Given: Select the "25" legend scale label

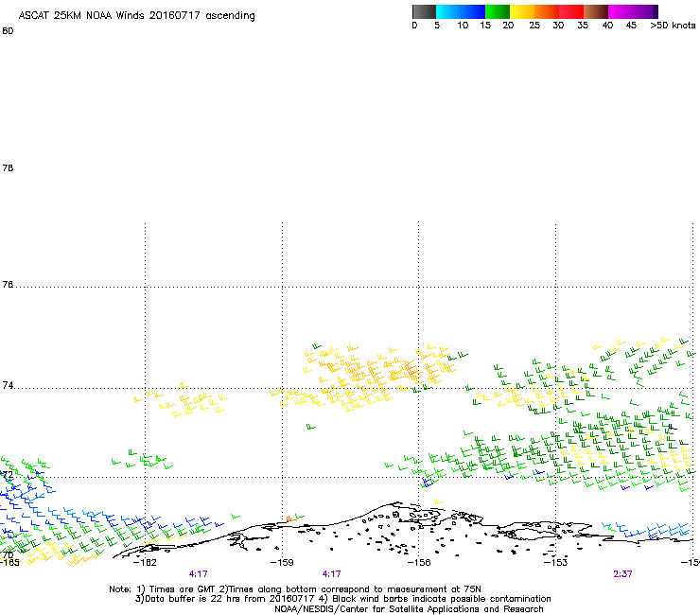Looking at the screenshot, I should point(534,26).
